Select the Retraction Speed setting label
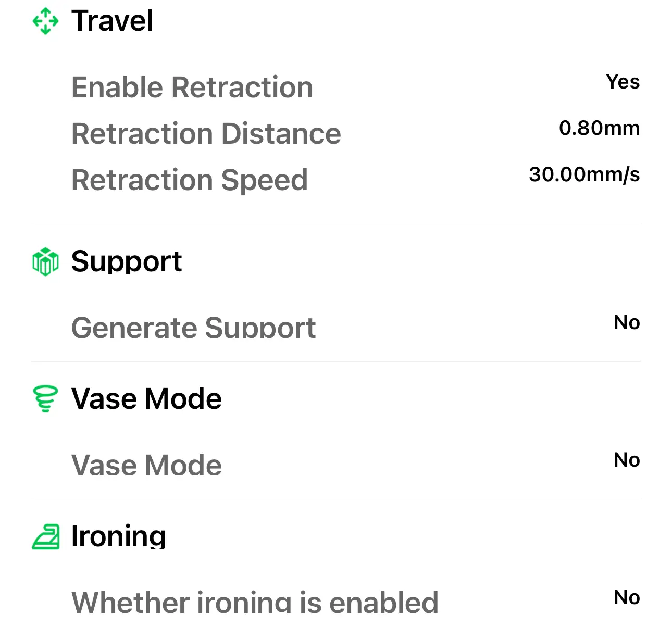Screen dimensions: 672x626 [x=190, y=180]
